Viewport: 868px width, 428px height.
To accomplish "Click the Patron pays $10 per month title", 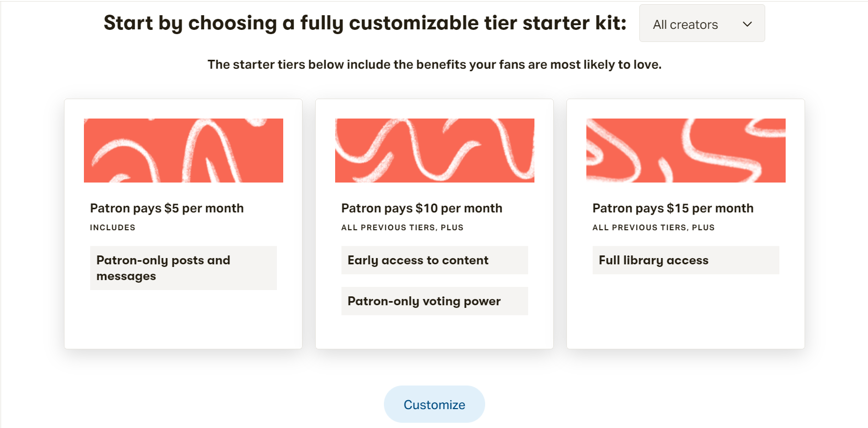I will click(x=422, y=208).
